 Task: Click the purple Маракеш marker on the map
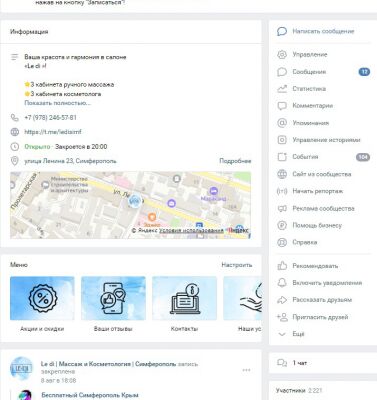[x=214, y=191]
